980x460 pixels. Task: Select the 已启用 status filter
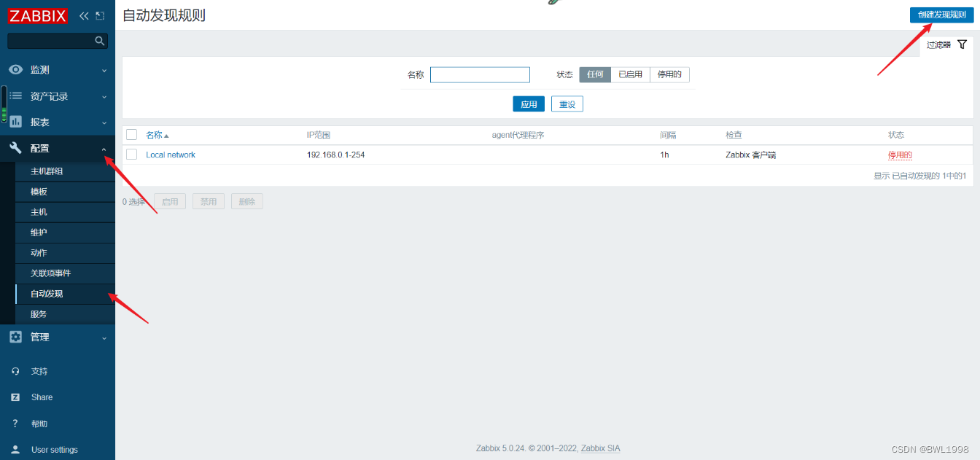pos(630,74)
